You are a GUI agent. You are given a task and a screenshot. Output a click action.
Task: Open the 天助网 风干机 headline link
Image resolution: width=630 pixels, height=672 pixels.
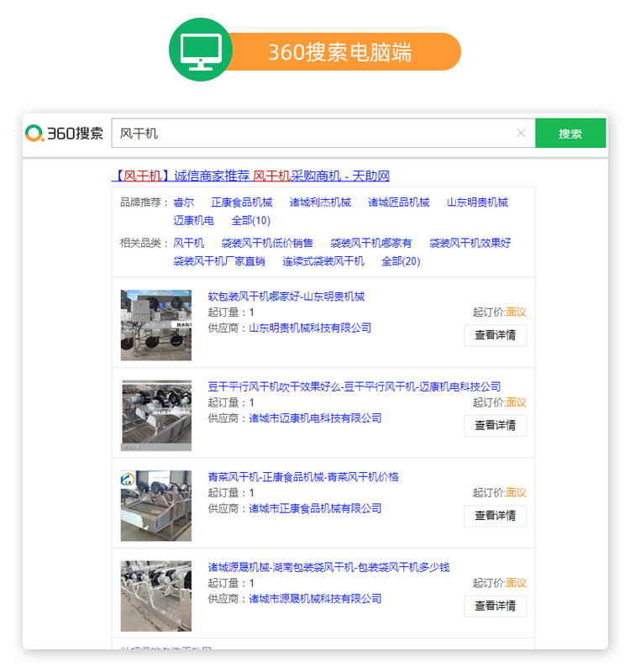pos(251,176)
